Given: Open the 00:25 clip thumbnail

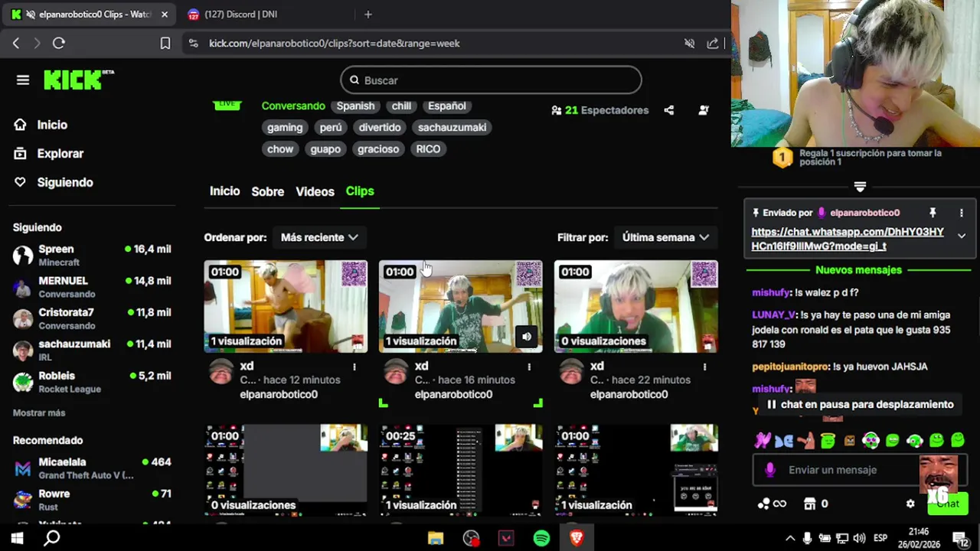Looking at the screenshot, I should pyautogui.click(x=461, y=470).
